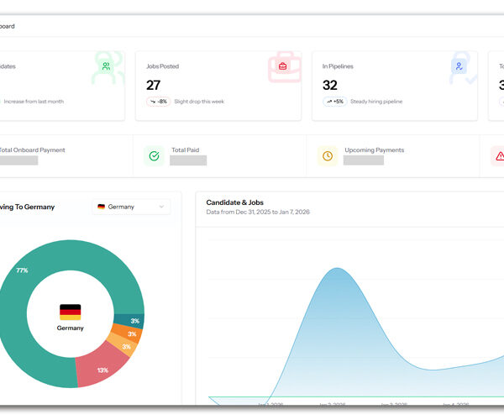
Task: Click 'Increase from last month' text
Action: [34, 102]
